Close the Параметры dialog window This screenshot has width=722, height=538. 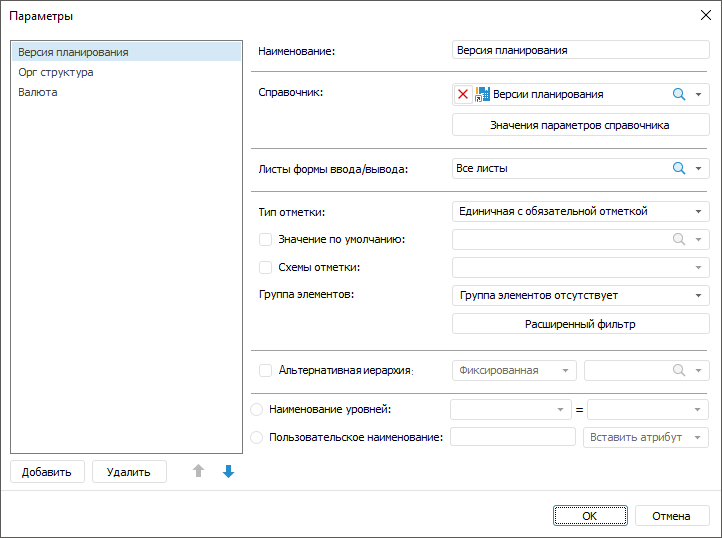point(704,15)
